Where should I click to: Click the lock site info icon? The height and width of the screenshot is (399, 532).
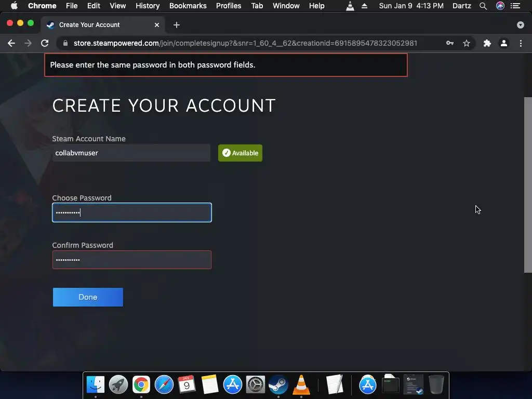pyautogui.click(x=65, y=43)
